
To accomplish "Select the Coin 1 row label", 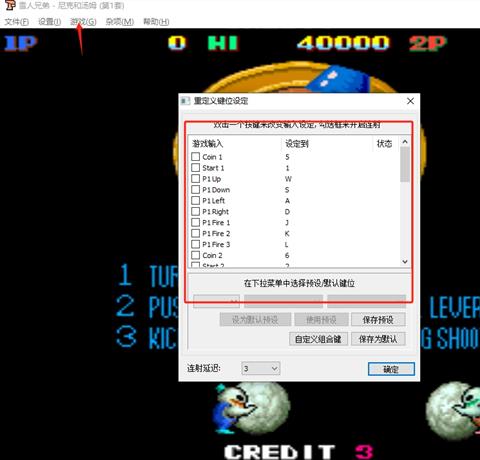I will click(x=212, y=157).
